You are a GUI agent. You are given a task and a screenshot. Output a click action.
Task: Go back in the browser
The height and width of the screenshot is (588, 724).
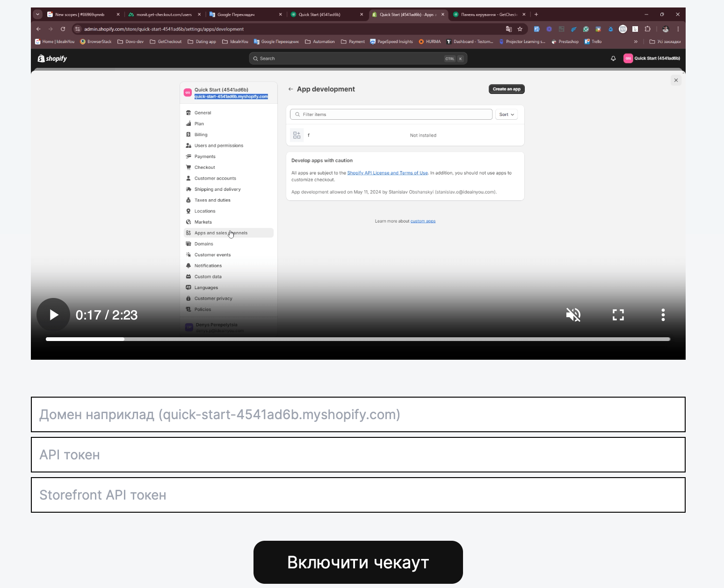pyautogui.click(x=38, y=29)
